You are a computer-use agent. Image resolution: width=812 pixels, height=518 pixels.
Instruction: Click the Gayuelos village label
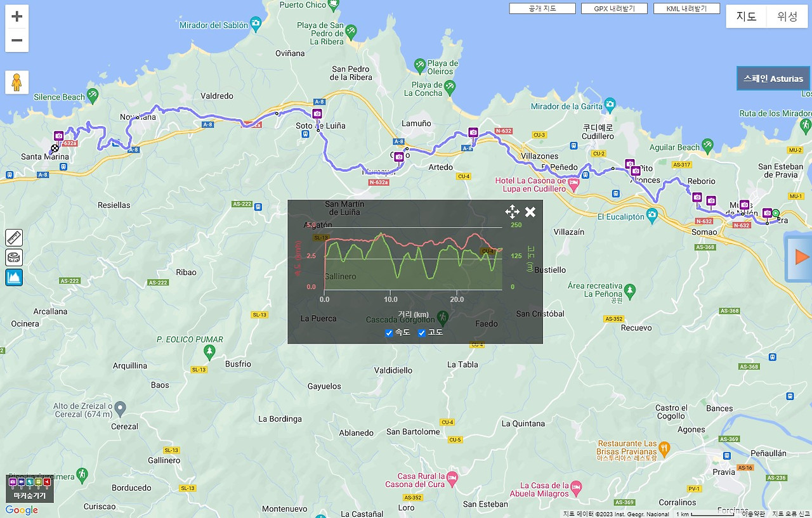pyautogui.click(x=324, y=386)
